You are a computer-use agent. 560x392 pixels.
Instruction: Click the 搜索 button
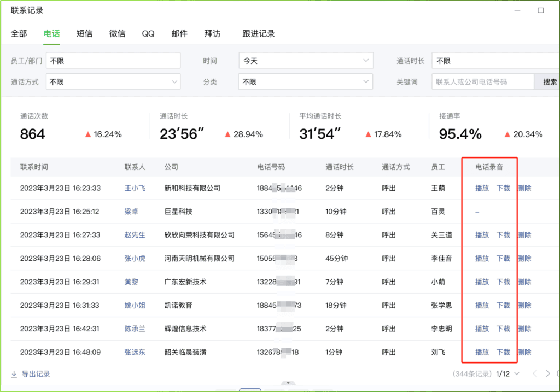click(550, 82)
